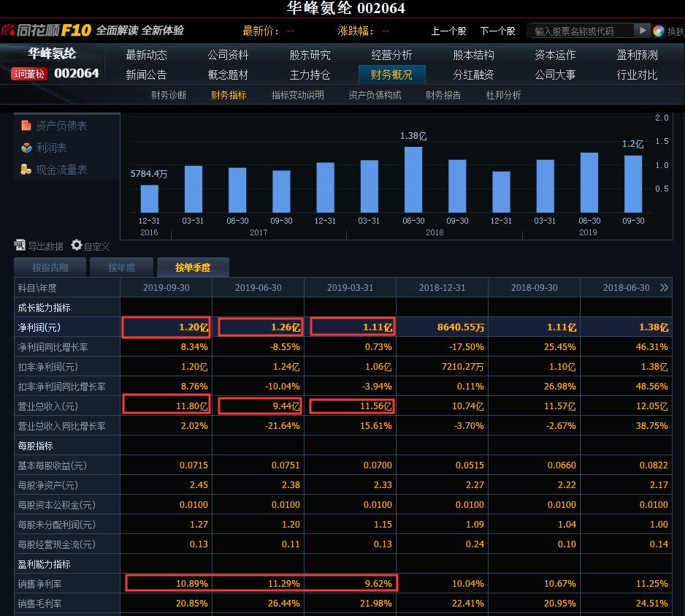Go to next stock 下一个股
The height and width of the screenshot is (616, 685).
tap(497, 31)
